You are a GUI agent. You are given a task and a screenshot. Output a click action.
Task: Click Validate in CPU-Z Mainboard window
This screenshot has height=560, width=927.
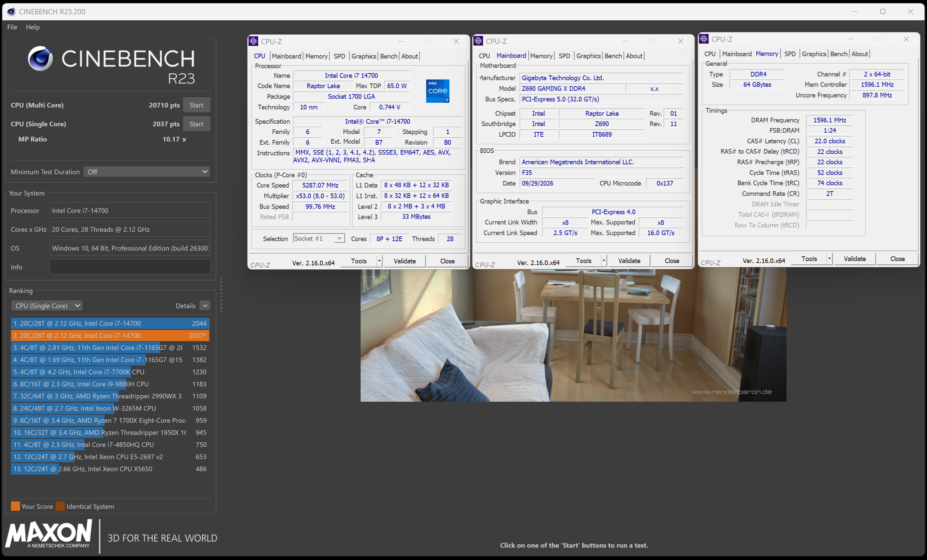629,260
